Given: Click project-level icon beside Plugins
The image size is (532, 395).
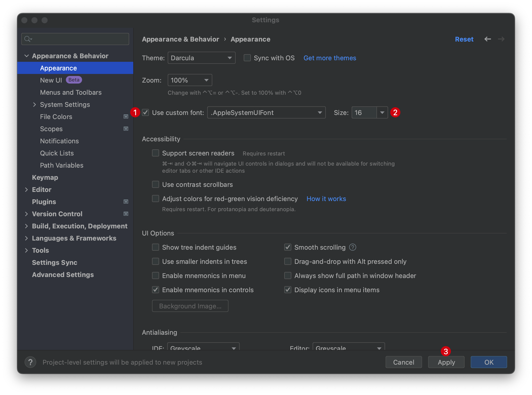Looking at the screenshot, I should (x=126, y=202).
